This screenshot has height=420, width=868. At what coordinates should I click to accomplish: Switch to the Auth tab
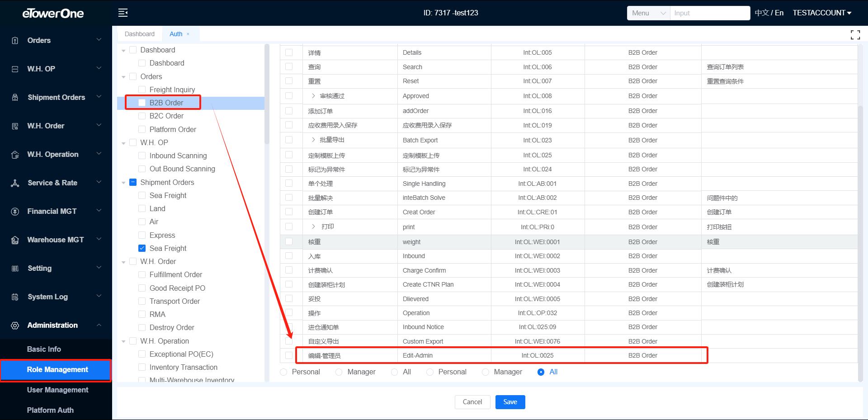pos(176,34)
